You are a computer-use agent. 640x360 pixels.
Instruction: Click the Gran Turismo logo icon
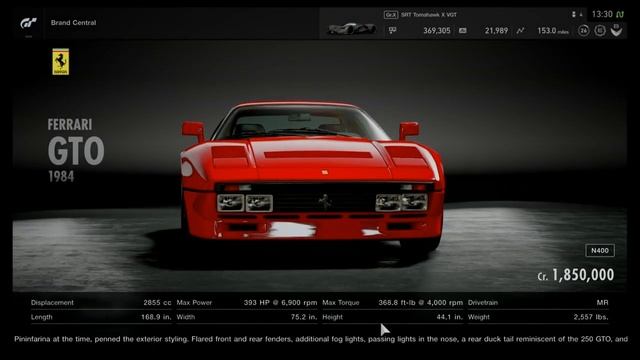tap(29, 23)
